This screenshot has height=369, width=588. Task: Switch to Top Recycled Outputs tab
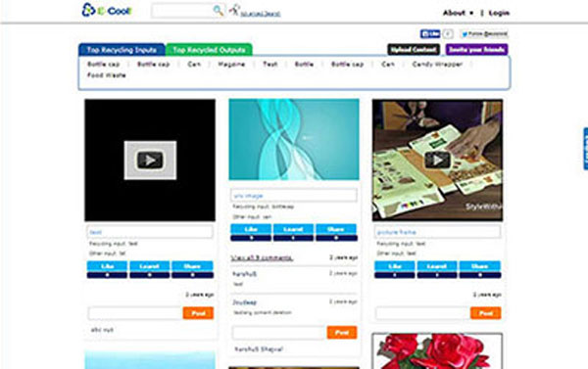(x=209, y=50)
